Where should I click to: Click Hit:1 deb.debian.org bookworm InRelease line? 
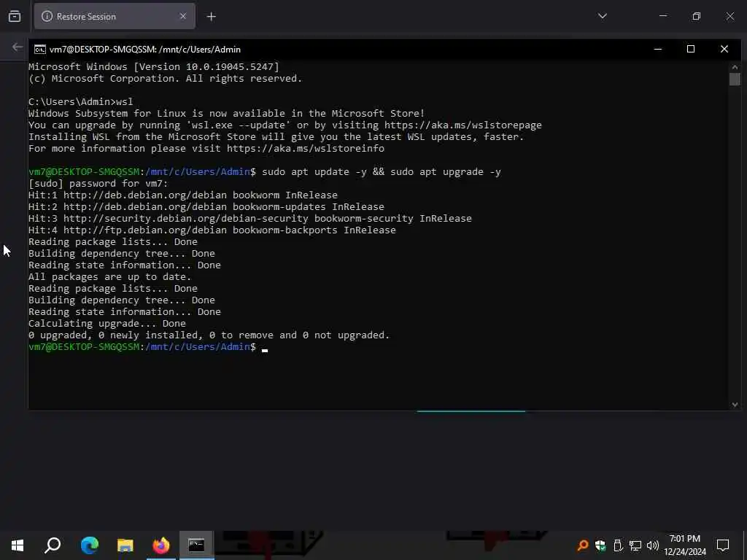tap(182, 195)
